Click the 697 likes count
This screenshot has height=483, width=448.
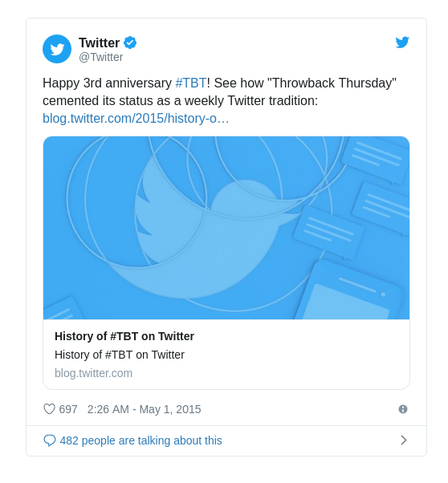coord(68,409)
